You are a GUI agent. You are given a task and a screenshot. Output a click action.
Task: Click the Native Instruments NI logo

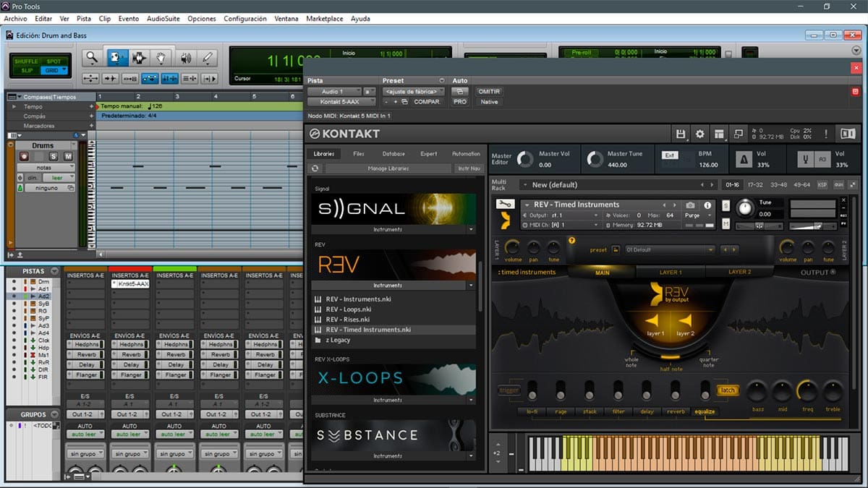coord(848,134)
